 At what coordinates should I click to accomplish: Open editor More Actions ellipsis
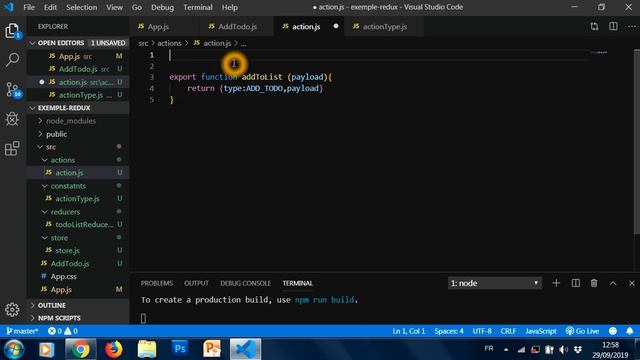[x=631, y=27]
